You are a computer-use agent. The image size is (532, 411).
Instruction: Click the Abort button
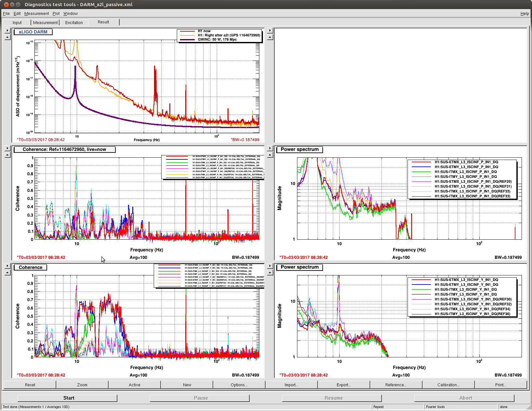464,398
